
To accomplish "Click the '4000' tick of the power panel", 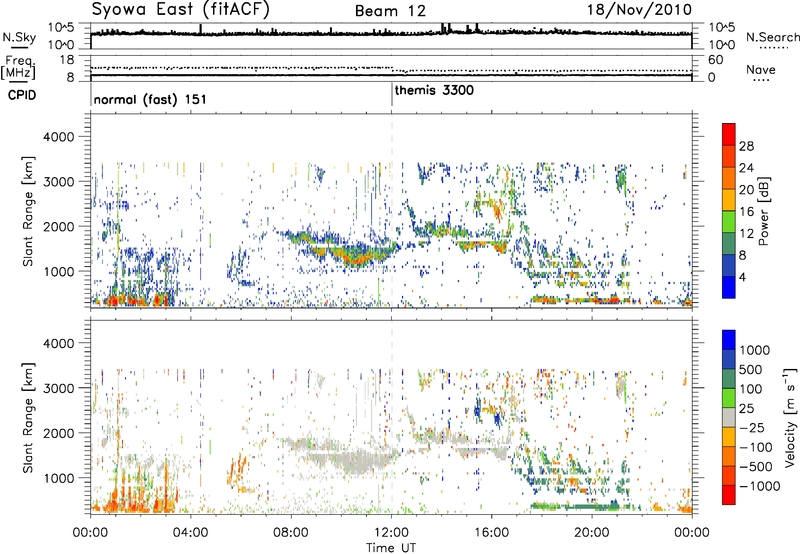I will coord(58,137).
